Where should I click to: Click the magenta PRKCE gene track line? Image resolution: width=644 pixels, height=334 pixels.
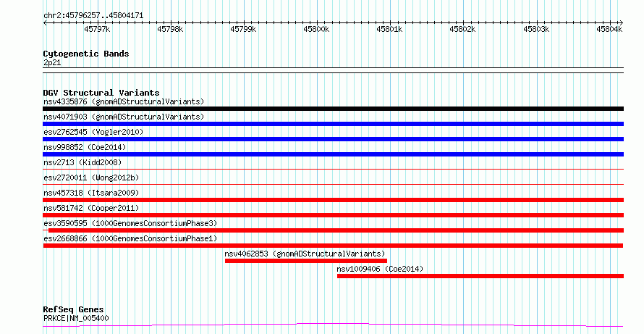point(333,325)
